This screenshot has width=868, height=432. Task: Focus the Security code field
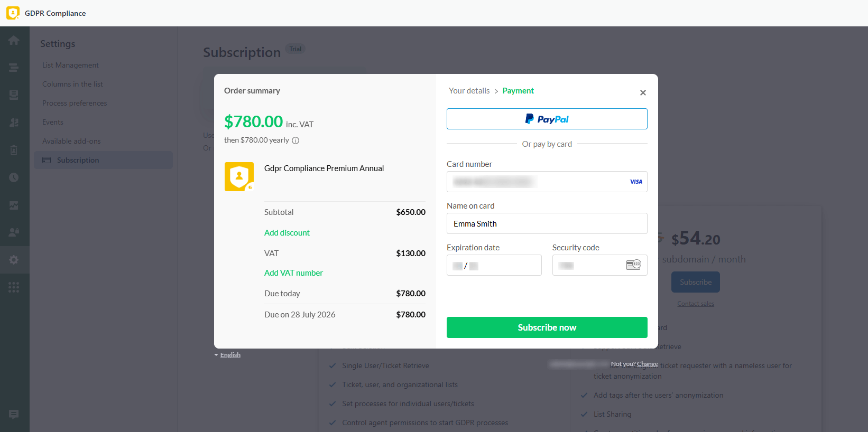point(600,265)
